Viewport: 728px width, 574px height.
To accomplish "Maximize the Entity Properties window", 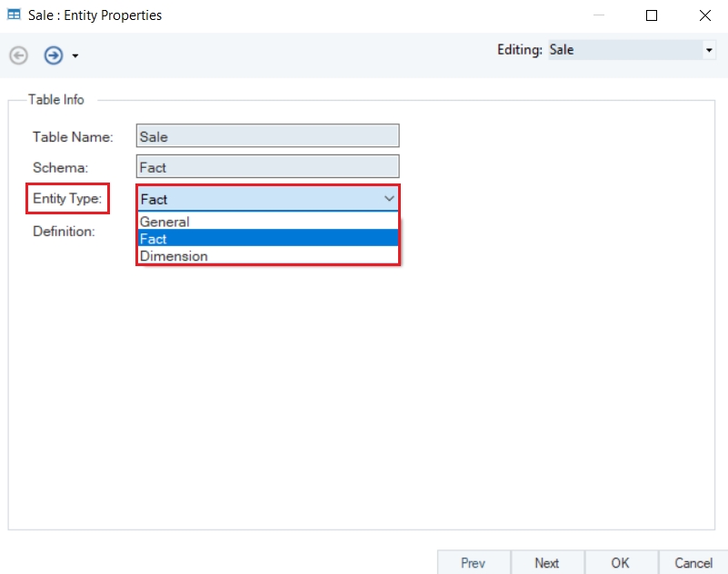I will (x=652, y=15).
